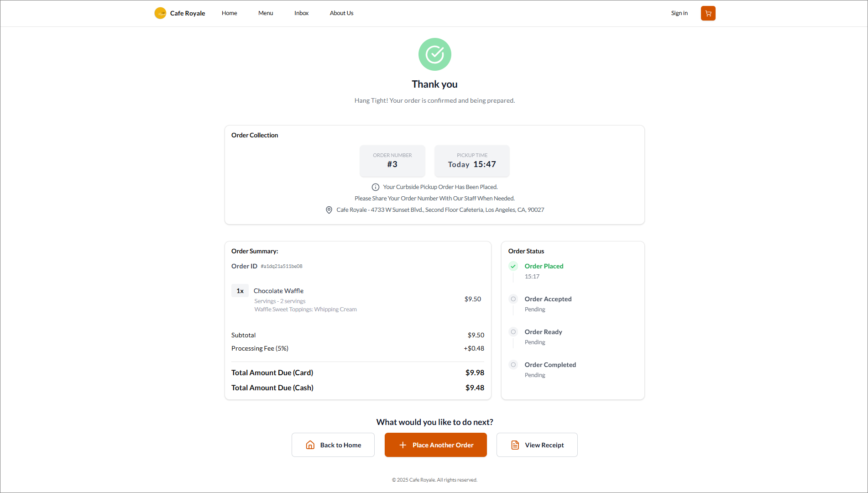Click the location pin icon by address
Screen dimensions: 868x493
pyautogui.click(x=329, y=210)
